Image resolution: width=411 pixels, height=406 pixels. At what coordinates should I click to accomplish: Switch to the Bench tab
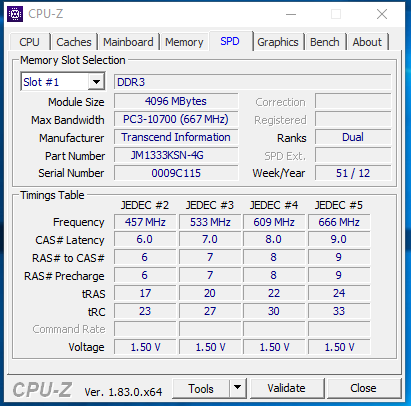[325, 42]
